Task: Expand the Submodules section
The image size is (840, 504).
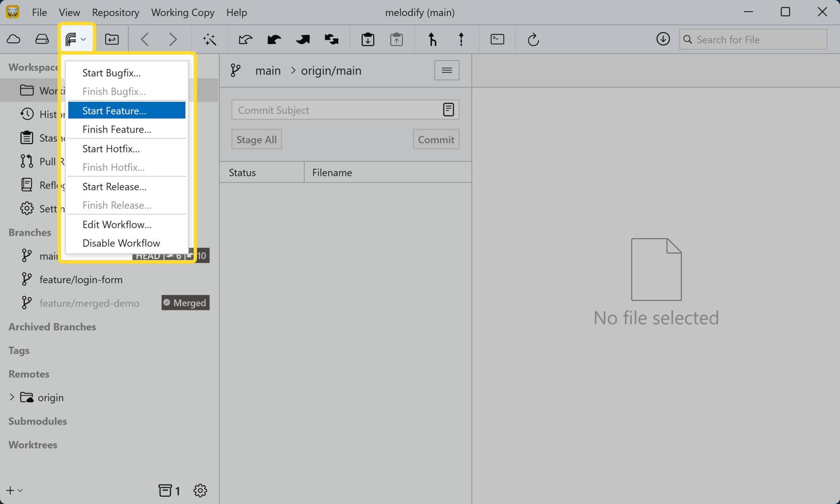Action: [x=38, y=421]
